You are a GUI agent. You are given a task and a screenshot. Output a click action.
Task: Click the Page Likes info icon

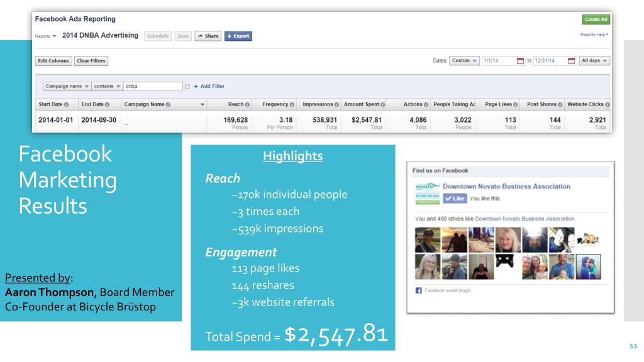click(x=516, y=105)
